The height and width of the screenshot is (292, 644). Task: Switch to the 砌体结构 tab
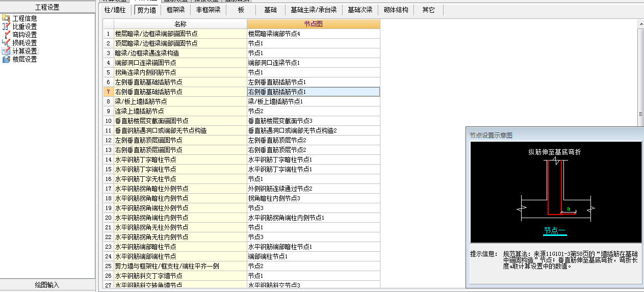[396, 10]
